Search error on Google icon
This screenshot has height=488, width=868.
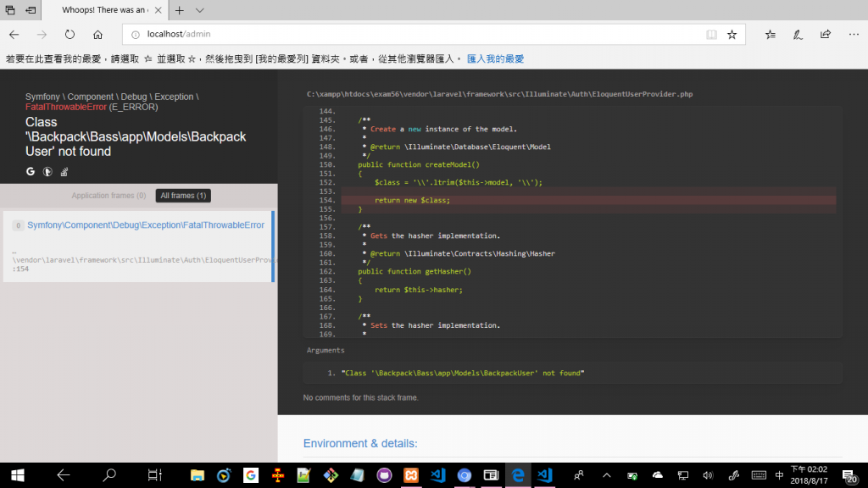pyautogui.click(x=31, y=171)
